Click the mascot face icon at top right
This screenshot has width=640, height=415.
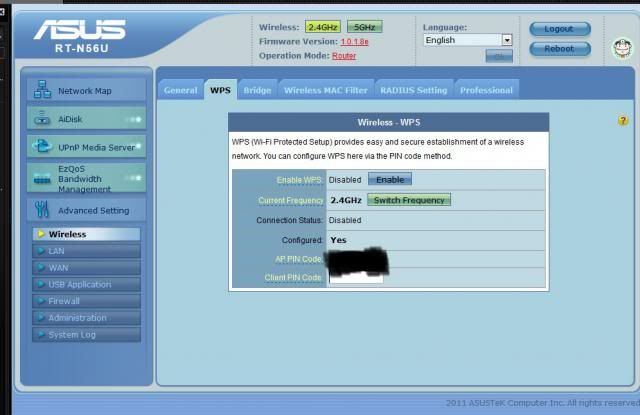tap(622, 49)
